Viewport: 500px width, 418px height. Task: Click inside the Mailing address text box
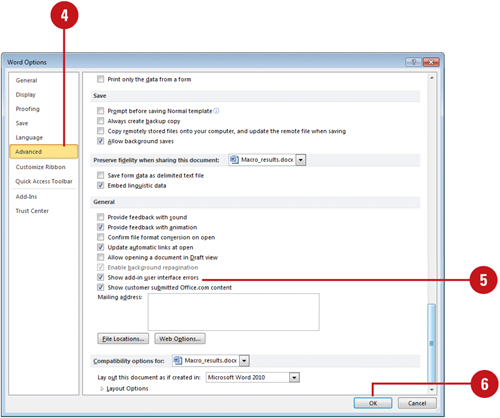tap(233, 312)
